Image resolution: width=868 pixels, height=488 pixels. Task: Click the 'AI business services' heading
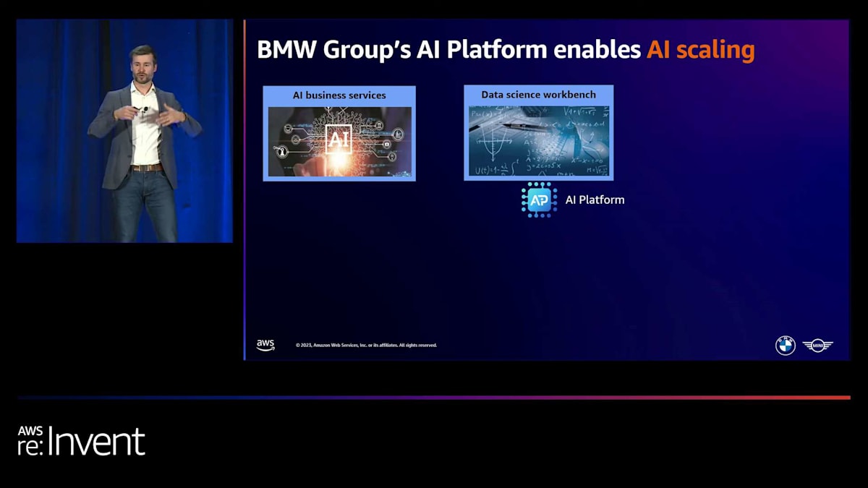(339, 95)
